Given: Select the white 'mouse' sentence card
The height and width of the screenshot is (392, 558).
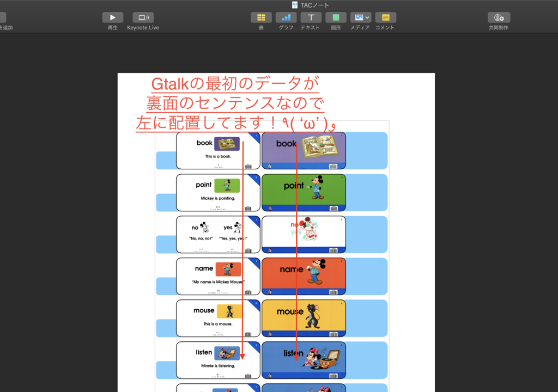Looking at the screenshot, I should click(218, 318).
